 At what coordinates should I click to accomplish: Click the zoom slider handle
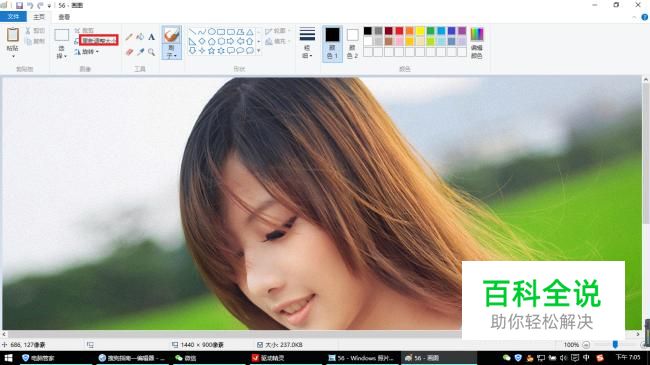coord(615,345)
